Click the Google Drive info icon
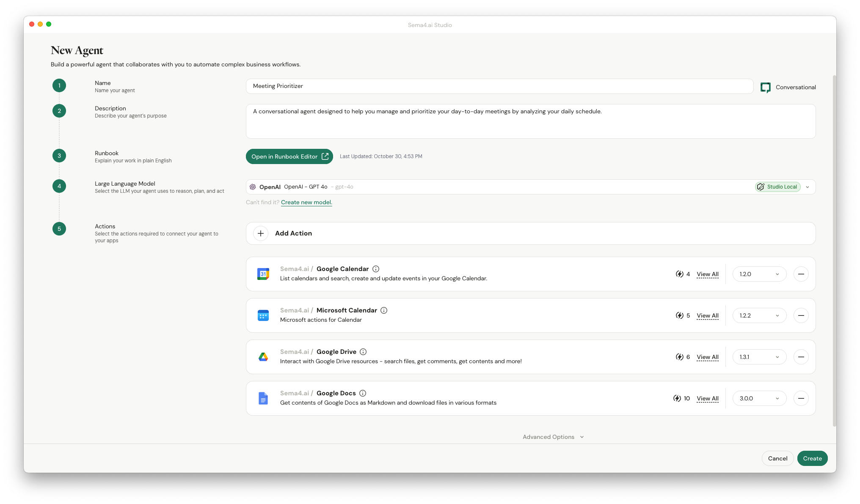This screenshot has height=504, width=860. (x=363, y=352)
